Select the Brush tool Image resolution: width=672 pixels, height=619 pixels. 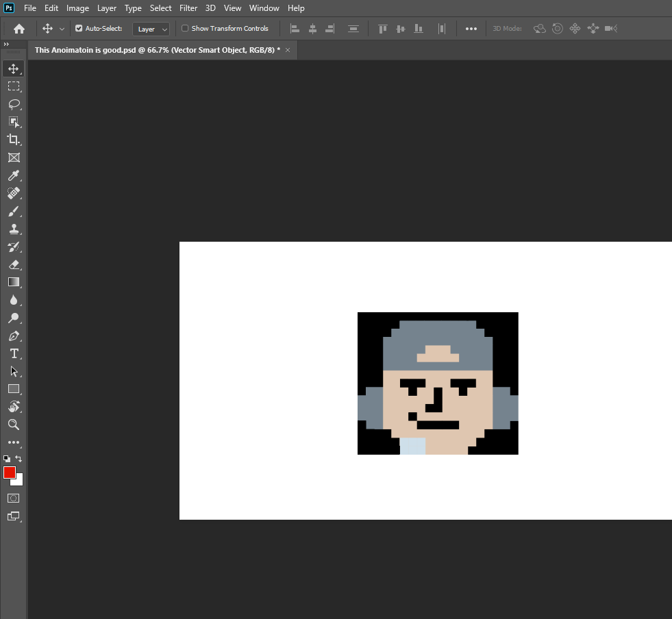click(14, 211)
